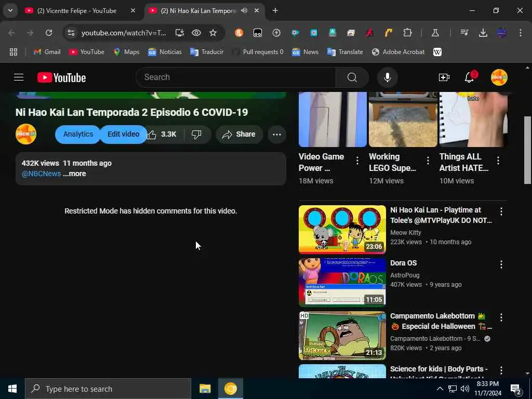The height and width of the screenshot is (399, 532).
Task: Click the site information icon in address bar
Action: point(71,33)
